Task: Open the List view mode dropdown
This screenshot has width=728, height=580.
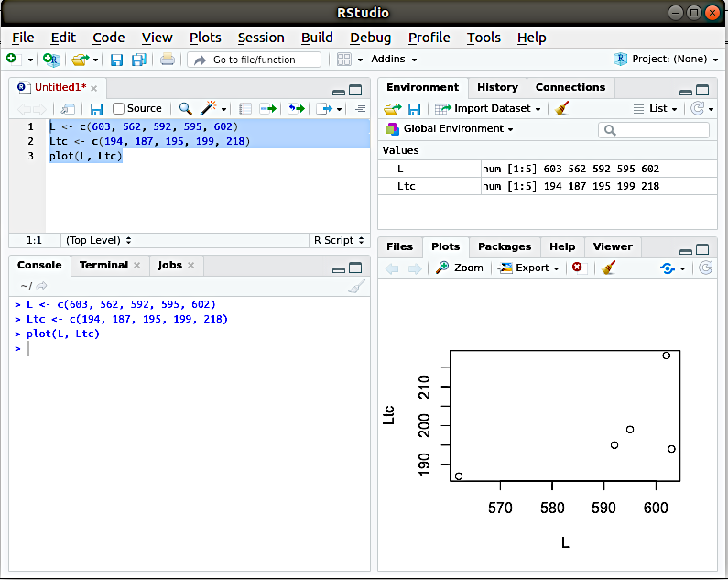Action: [x=655, y=109]
